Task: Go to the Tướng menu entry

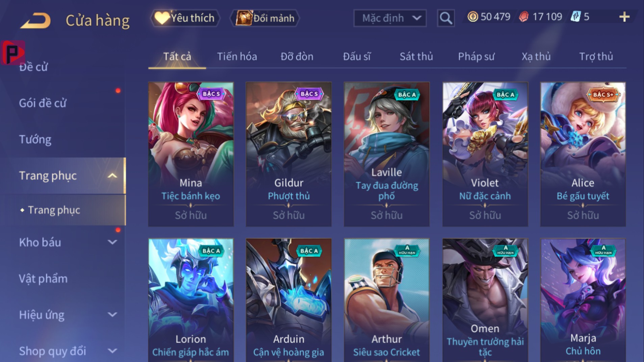Action: point(35,140)
